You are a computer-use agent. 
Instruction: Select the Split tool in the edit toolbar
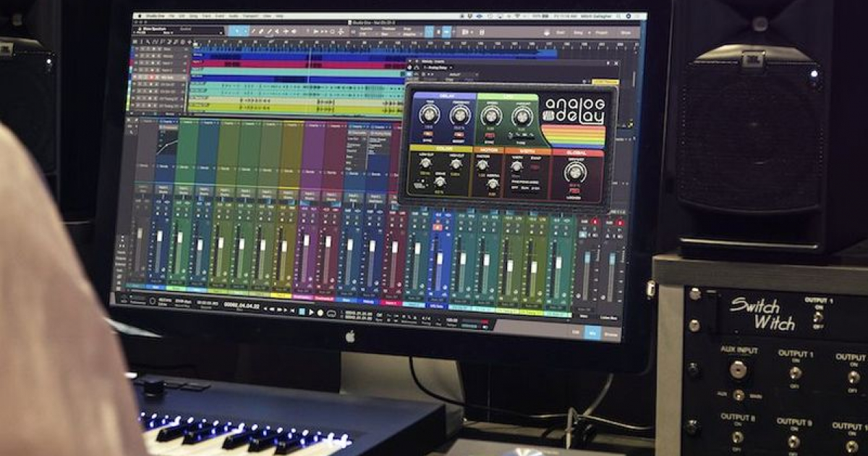pyautogui.click(x=269, y=31)
